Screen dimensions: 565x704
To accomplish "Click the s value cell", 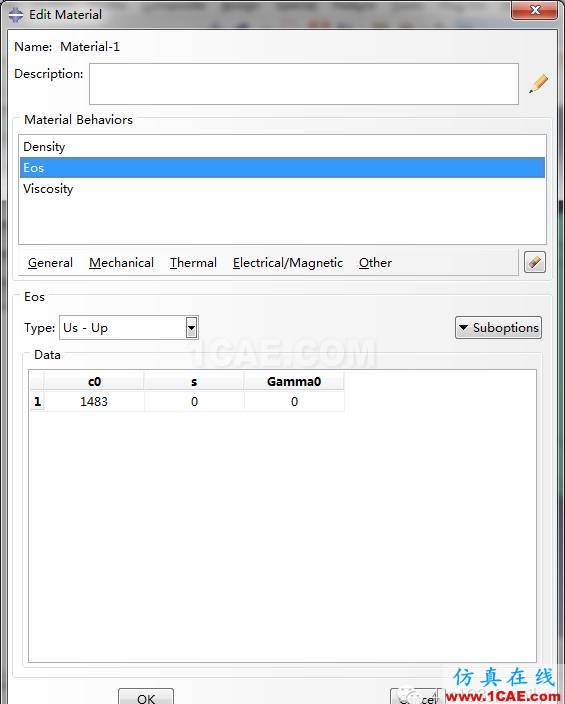I will [194, 402].
